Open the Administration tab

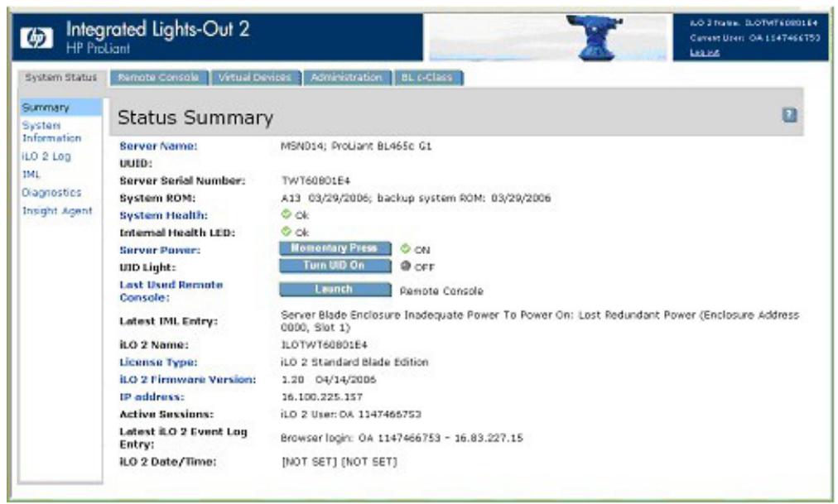346,78
